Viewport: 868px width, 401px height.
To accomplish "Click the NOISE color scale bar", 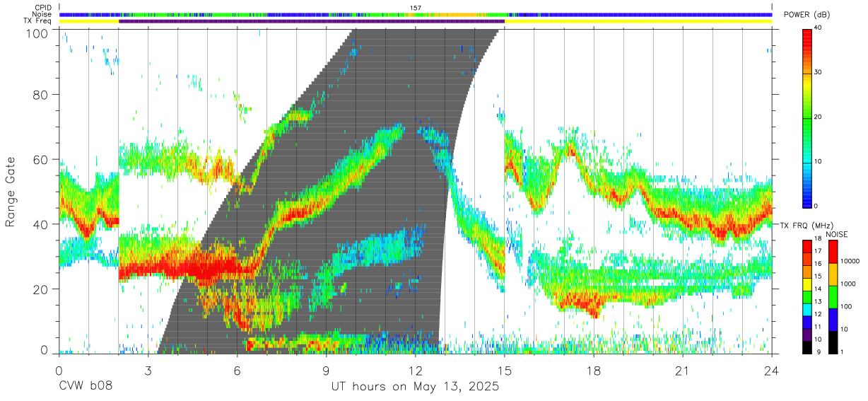I will tap(833, 296).
